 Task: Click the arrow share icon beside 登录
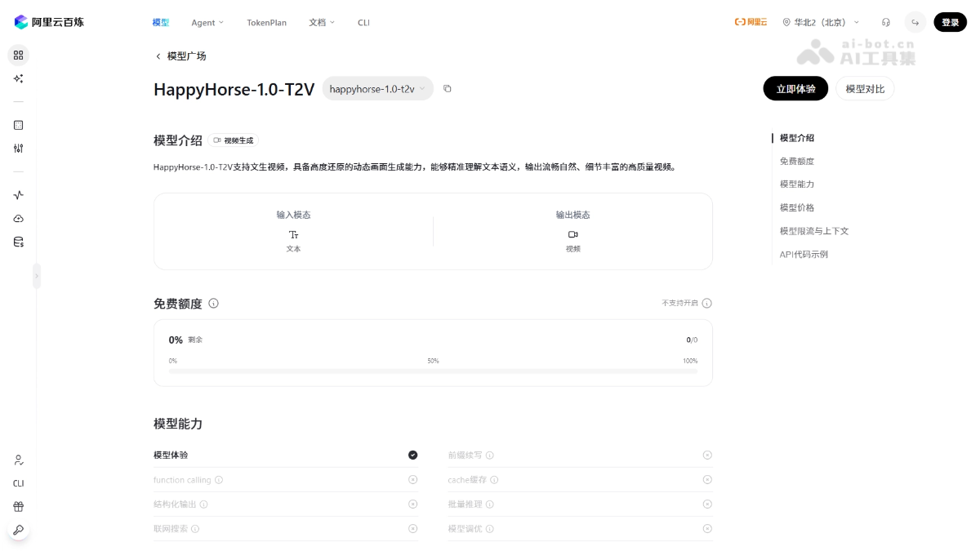pyautogui.click(x=915, y=22)
